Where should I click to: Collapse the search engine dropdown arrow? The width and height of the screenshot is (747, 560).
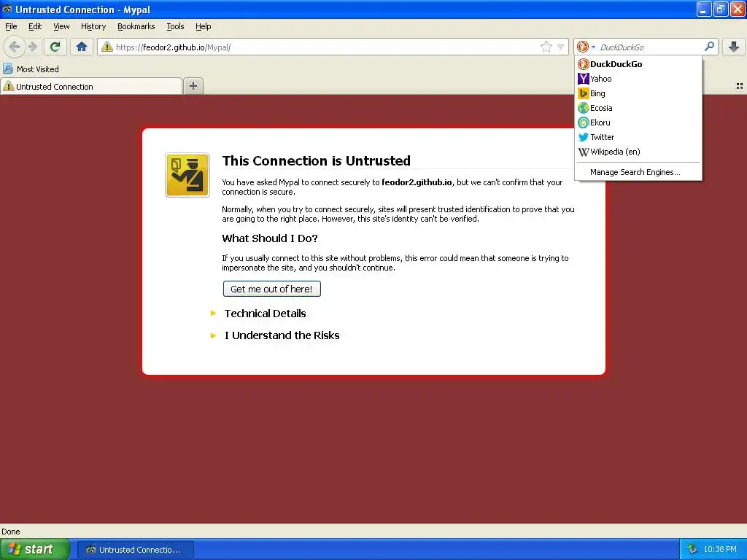593,47
